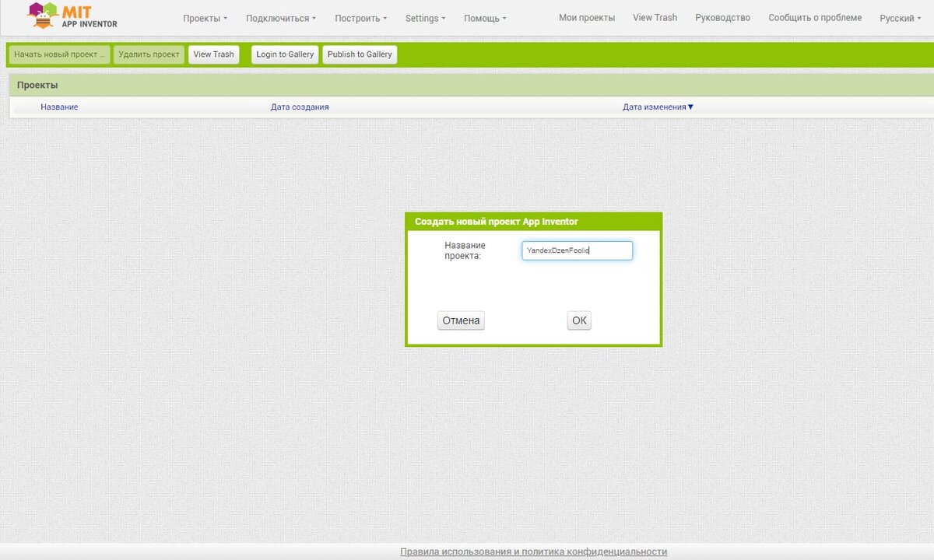934x560 pixels.
Task: Sort projects by Дата создания column
Action: (x=300, y=107)
